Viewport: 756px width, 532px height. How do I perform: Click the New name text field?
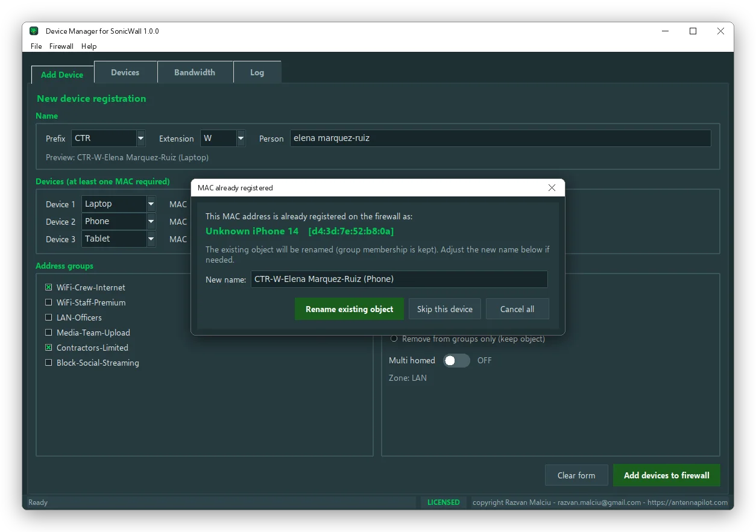point(399,279)
